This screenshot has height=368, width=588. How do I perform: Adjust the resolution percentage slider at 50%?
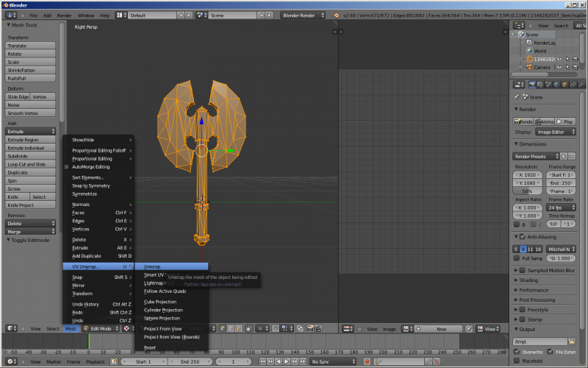click(527, 191)
